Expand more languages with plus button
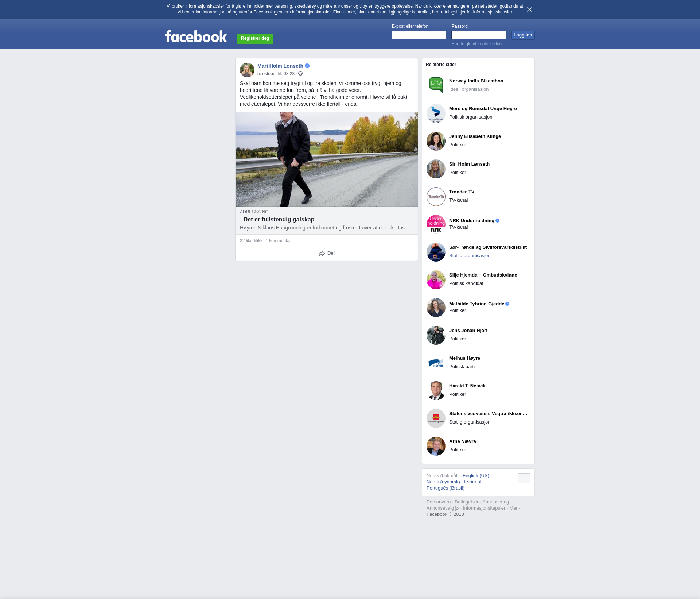This screenshot has height=599, width=700. tap(524, 478)
